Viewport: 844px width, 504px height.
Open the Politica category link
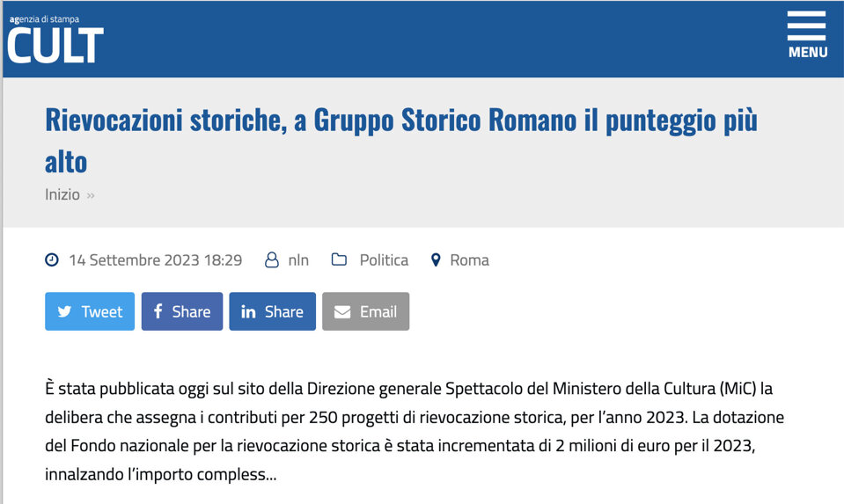click(384, 260)
